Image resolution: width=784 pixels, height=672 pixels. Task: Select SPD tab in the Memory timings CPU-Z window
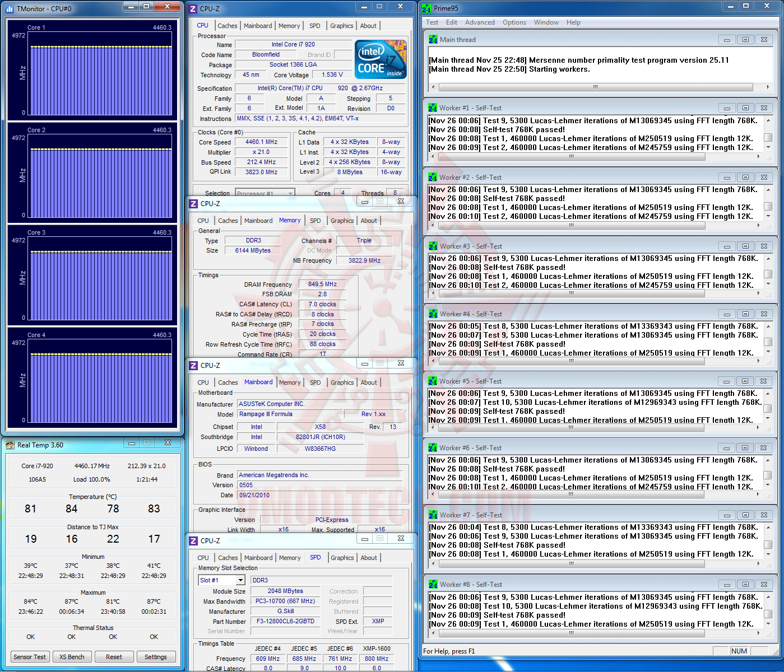tap(316, 221)
